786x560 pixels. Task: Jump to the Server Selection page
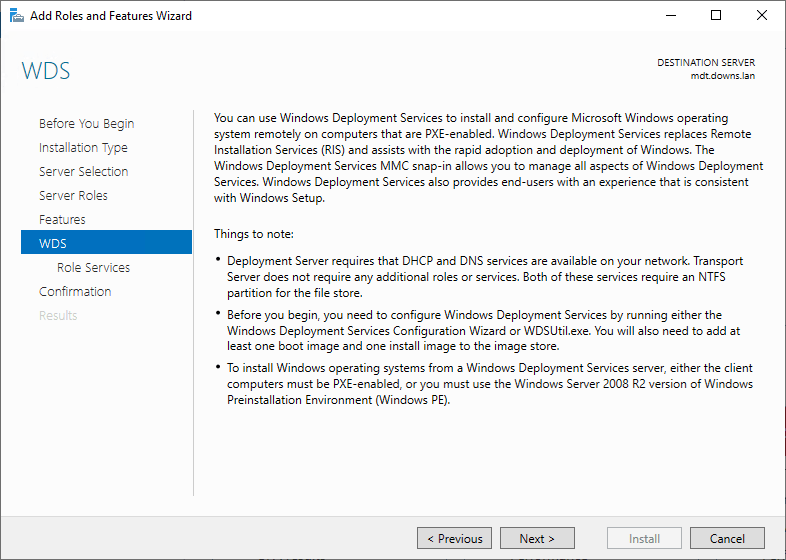tap(83, 172)
